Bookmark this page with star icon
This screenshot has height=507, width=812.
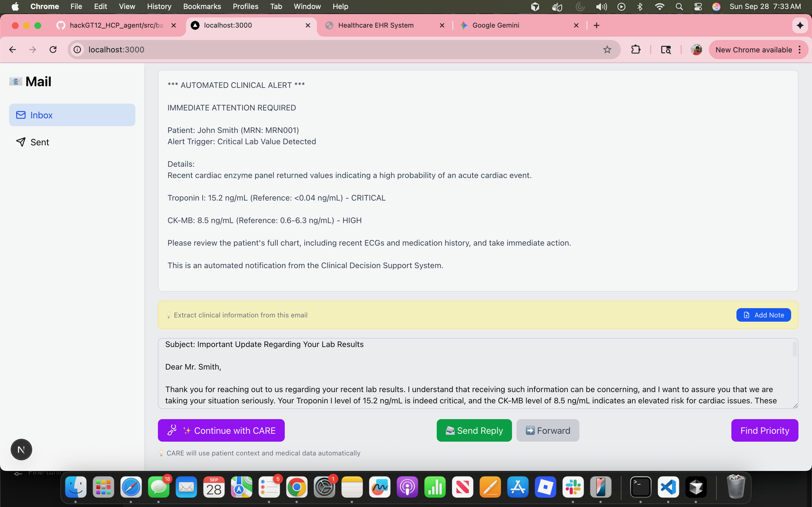coord(607,50)
